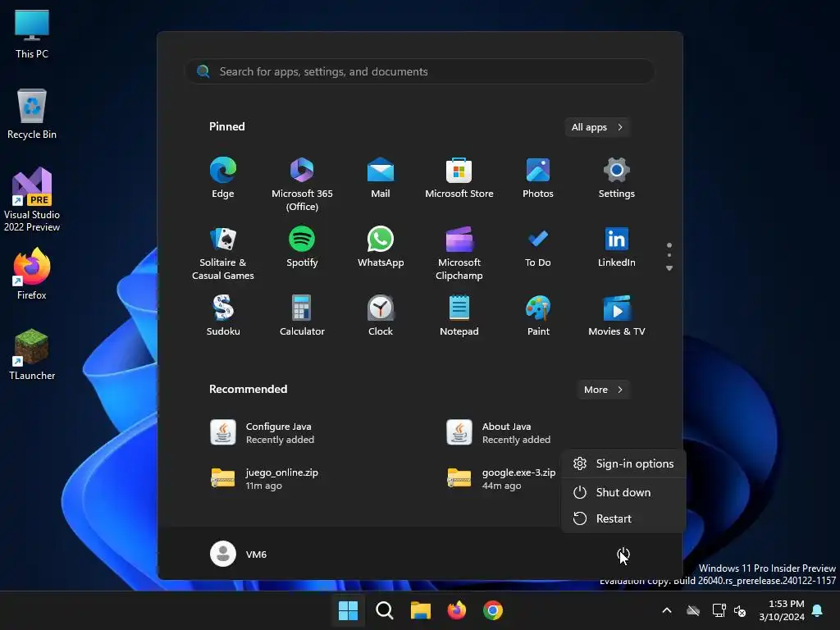The height and width of the screenshot is (630, 840).
Task: Select the Firefox desktop shortcut
Action: [x=32, y=274]
